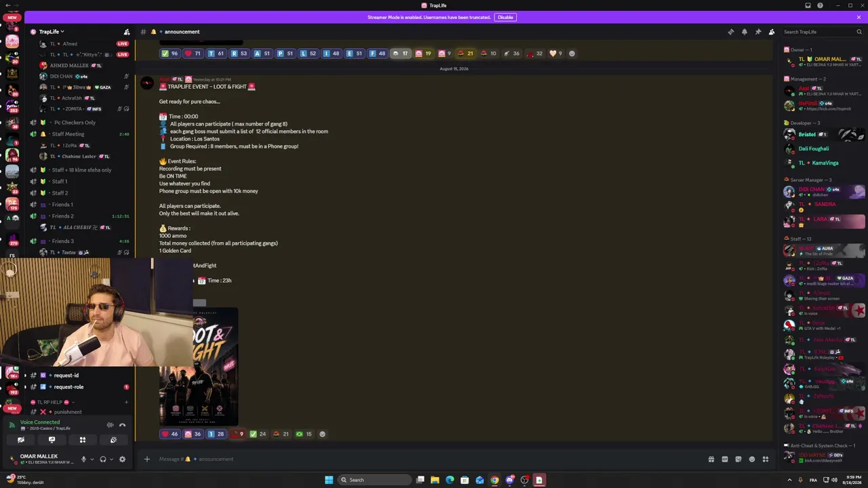
Task: Mute the microphone
Action: (83, 459)
